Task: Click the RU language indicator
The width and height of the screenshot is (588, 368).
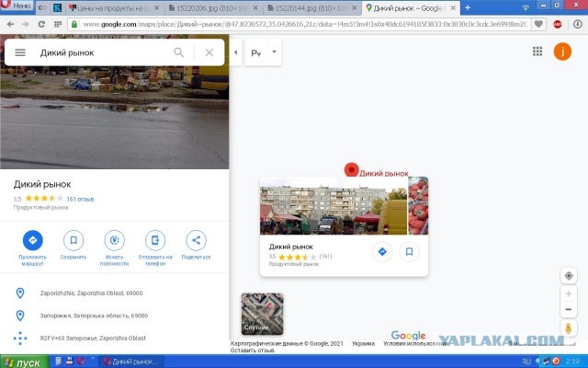Action: [x=526, y=362]
